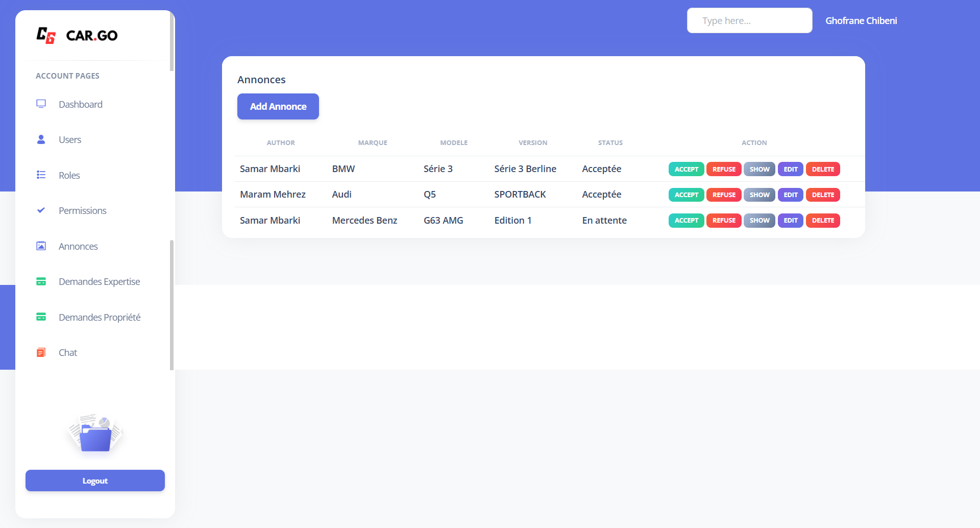Accept the BMW Série 3 annonce
Viewport: 980px width, 528px height.
click(687, 169)
